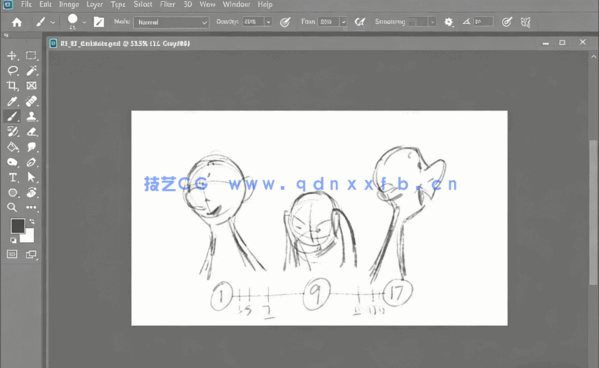Open the 3D menu

[188, 5]
